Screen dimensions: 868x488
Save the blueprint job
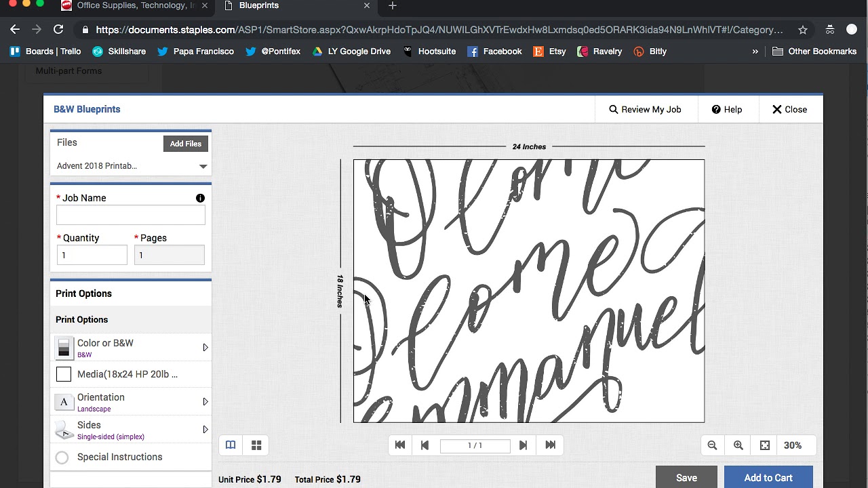[x=686, y=478]
